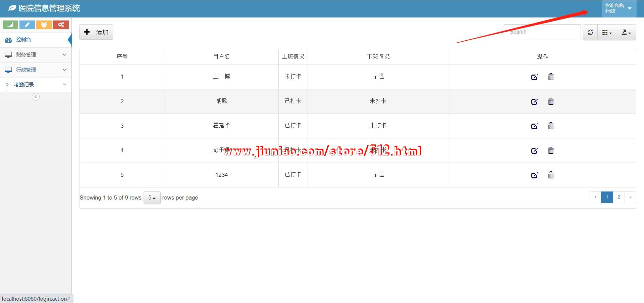The width and height of the screenshot is (644, 303).
Task: Click the red gears shortcut icon
Action: coord(61,25)
